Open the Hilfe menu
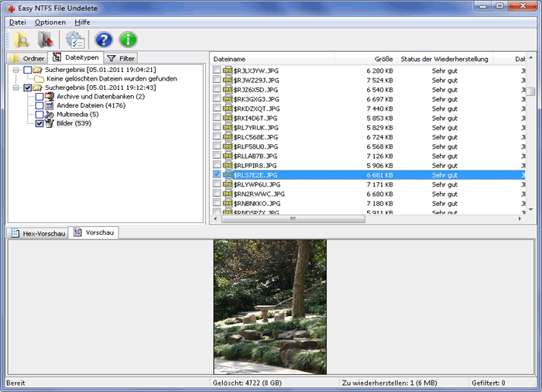 coord(82,22)
